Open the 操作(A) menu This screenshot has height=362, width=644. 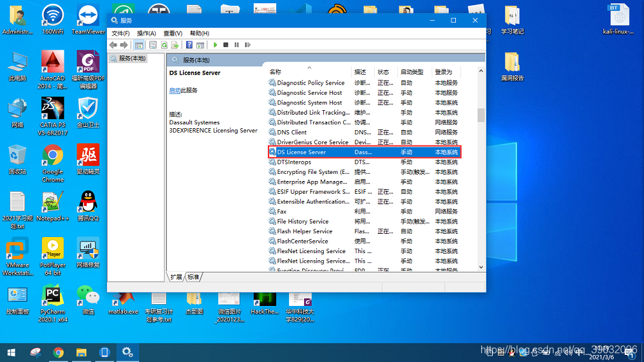tap(146, 33)
